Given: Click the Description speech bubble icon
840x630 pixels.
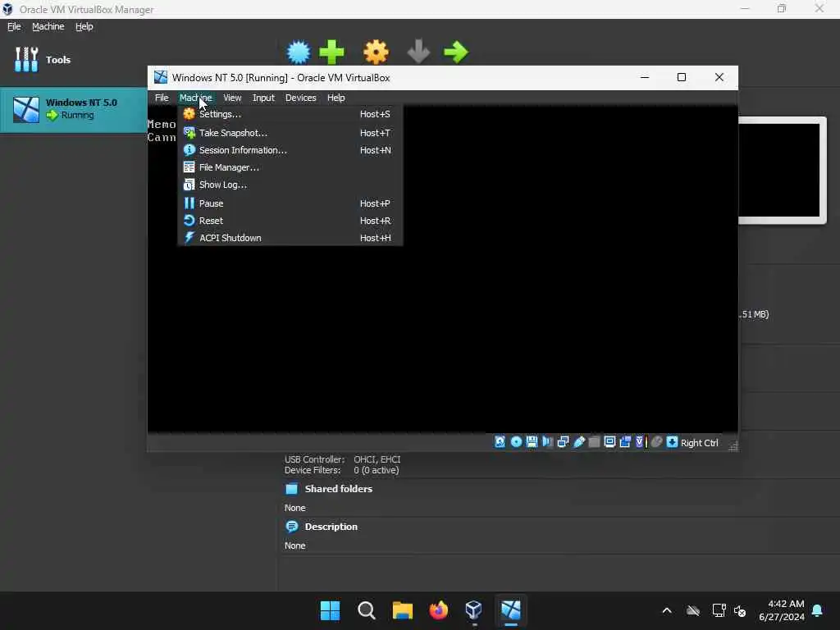Looking at the screenshot, I should point(291,527).
